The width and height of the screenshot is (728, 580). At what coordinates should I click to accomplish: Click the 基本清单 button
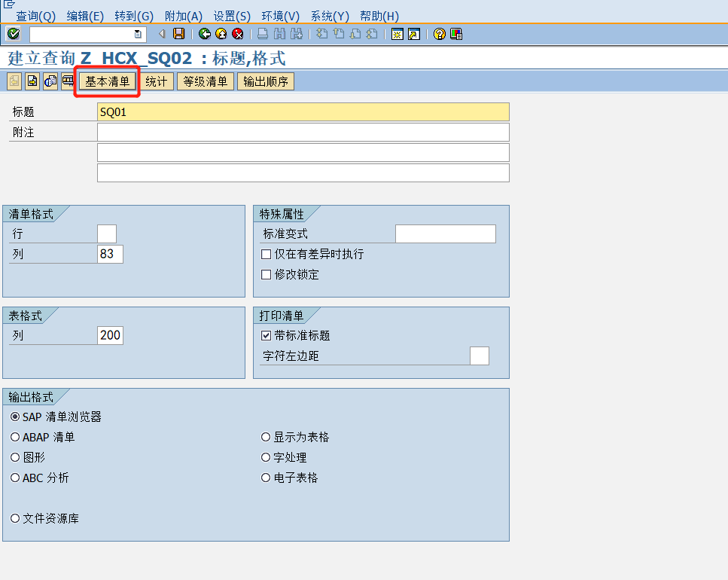coord(107,81)
